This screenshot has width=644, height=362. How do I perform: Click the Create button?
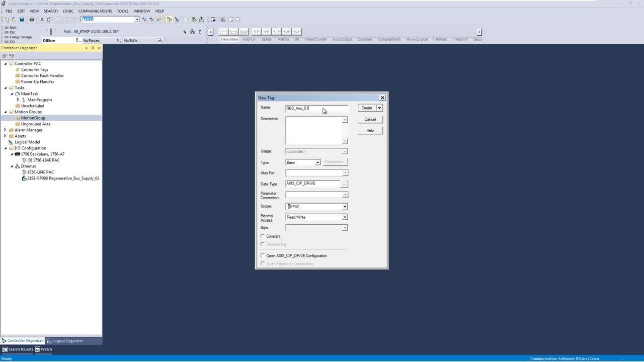[367, 108]
